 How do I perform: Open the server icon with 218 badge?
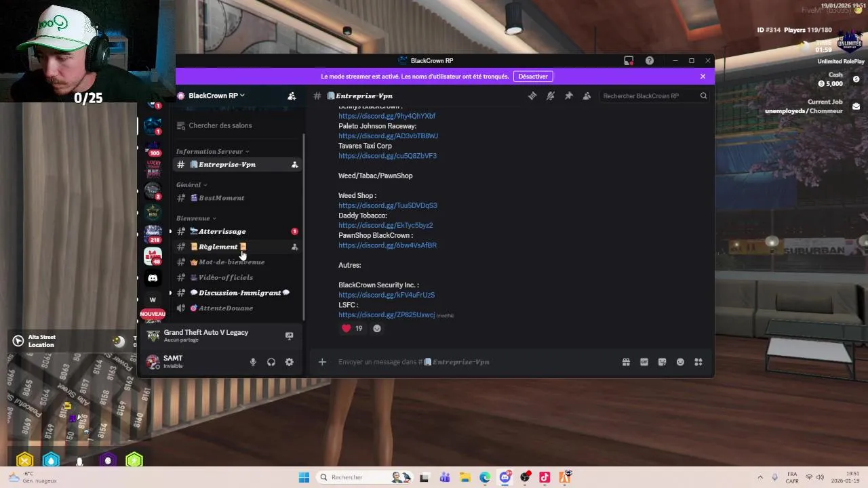click(153, 234)
